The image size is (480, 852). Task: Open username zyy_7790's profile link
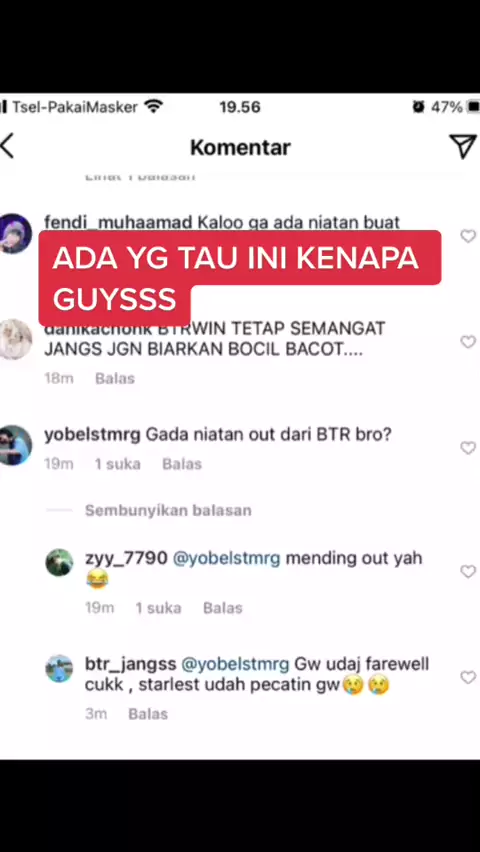(126, 558)
